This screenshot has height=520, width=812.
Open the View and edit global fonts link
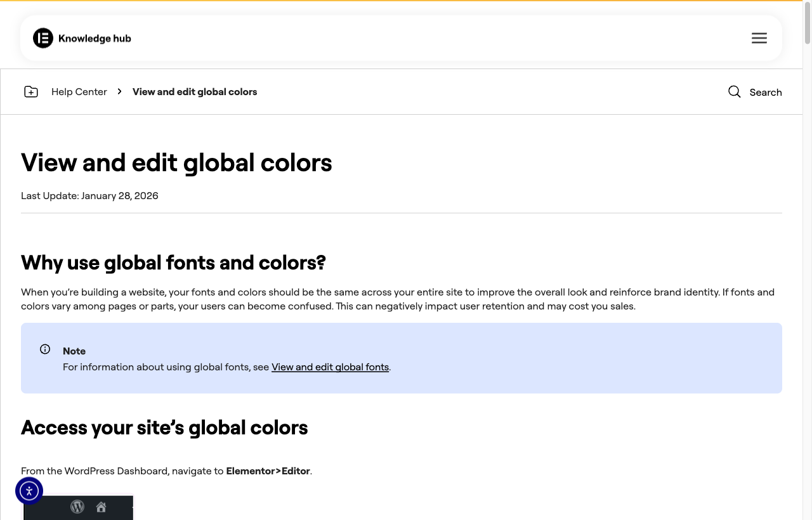(x=330, y=367)
